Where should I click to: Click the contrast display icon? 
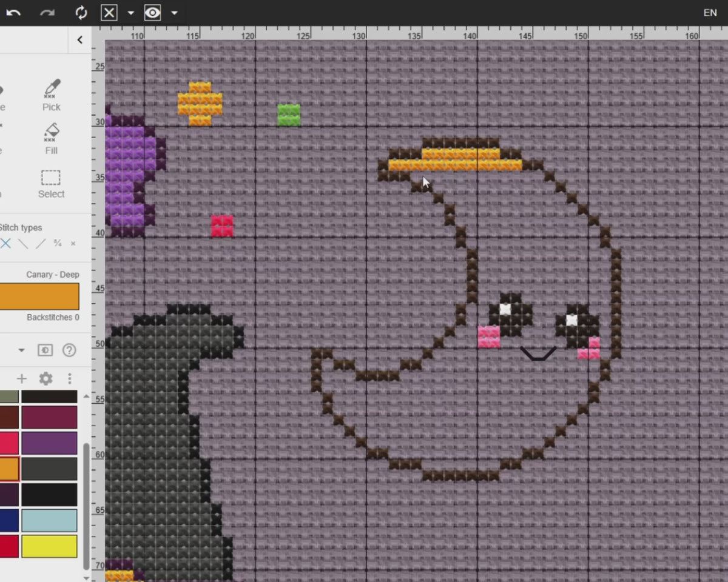coord(45,350)
